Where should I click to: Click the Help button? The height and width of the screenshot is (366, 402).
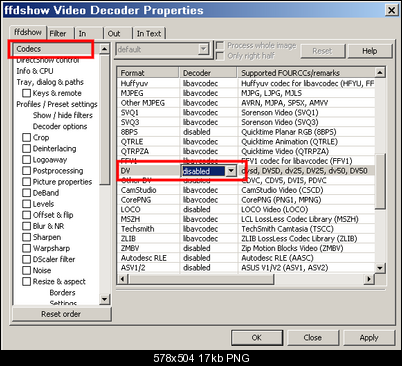370,51
